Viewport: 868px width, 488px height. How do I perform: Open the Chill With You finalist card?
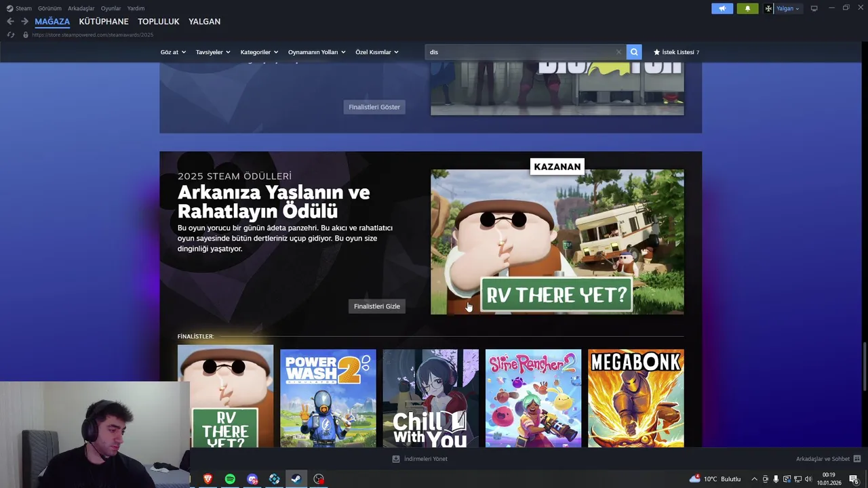[x=431, y=399]
